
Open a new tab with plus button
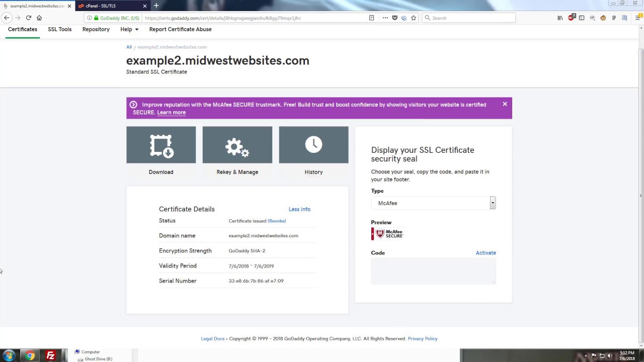tap(156, 6)
